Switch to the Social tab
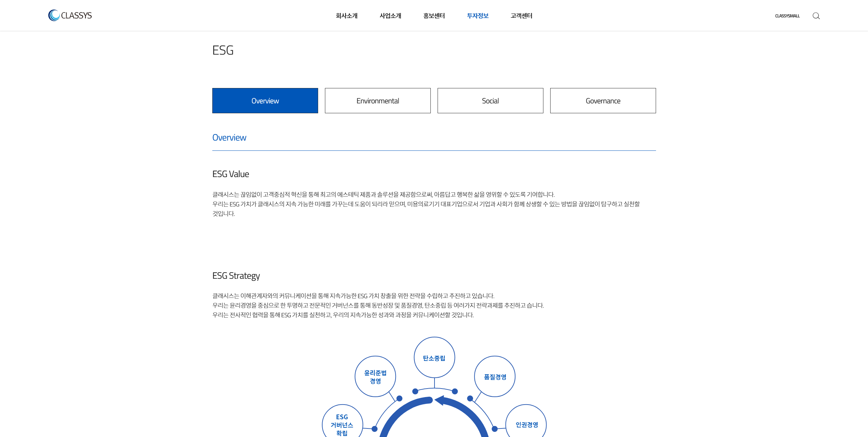 [490, 101]
